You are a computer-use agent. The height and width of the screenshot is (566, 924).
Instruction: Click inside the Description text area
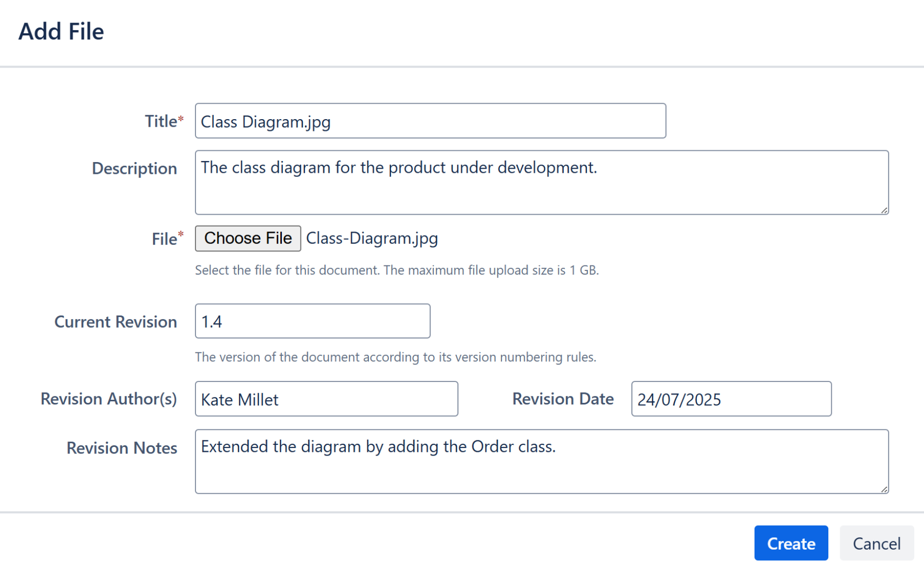coord(541,183)
